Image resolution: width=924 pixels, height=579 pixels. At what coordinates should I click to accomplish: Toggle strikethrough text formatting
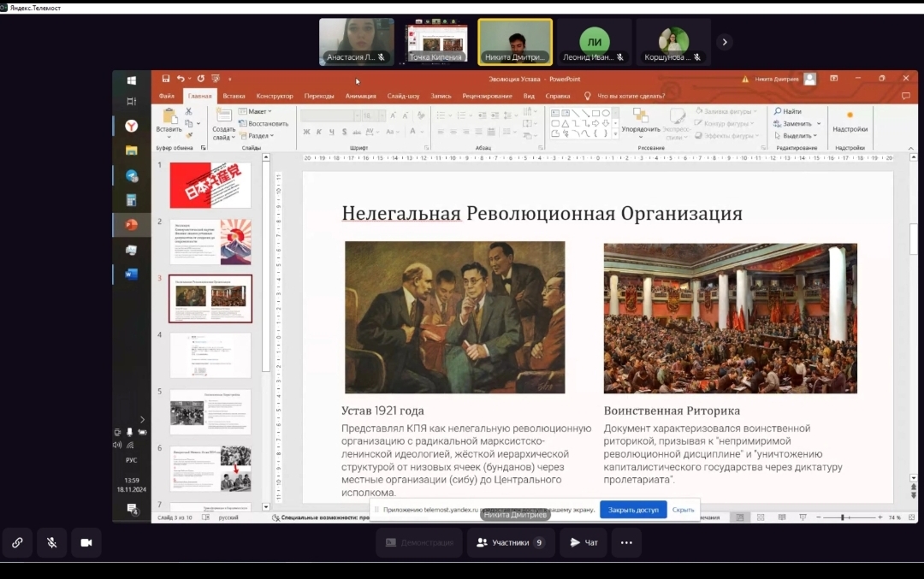(x=357, y=132)
